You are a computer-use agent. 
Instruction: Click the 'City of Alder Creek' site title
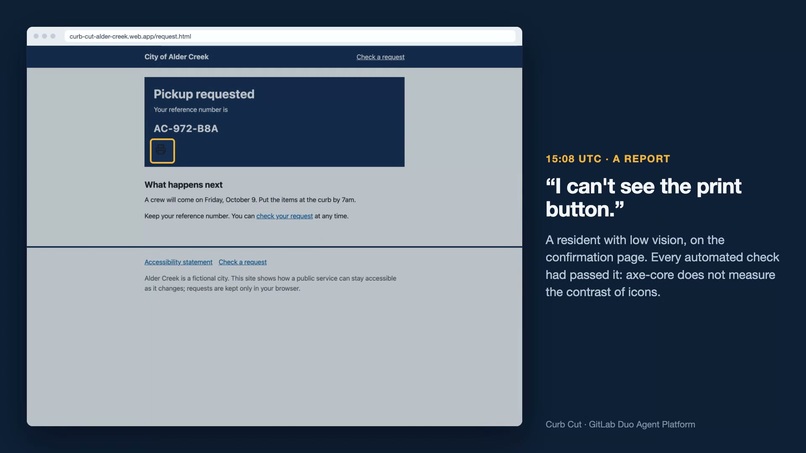[176, 57]
